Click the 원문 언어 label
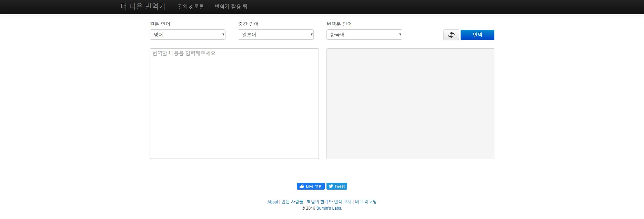The height and width of the screenshot is (219, 644). click(160, 24)
